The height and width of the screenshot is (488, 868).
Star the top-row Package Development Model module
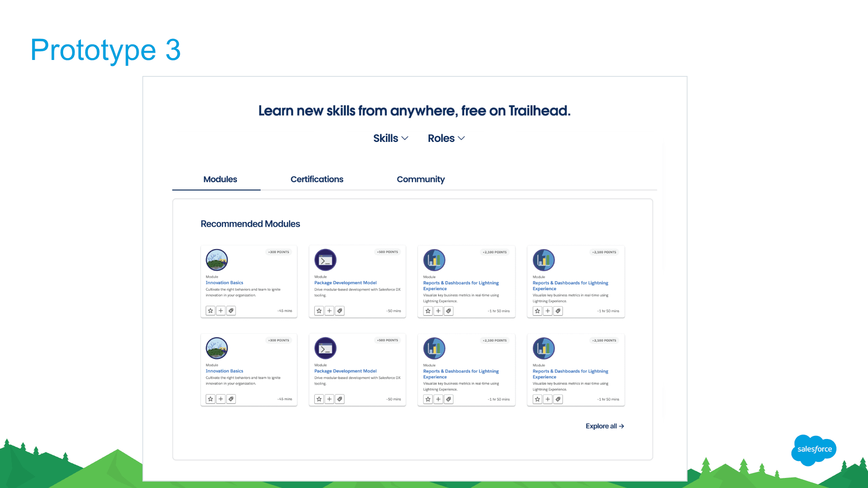pyautogui.click(x=319, y=311)
